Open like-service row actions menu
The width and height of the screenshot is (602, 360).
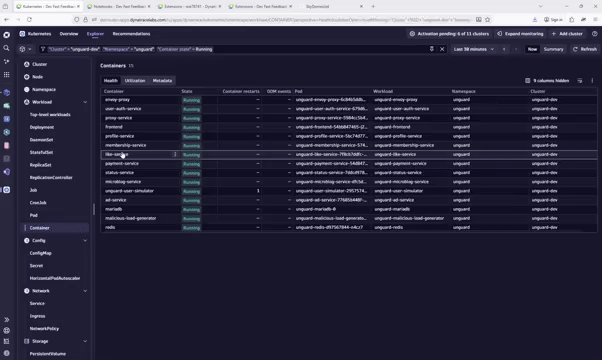(175, 154)
